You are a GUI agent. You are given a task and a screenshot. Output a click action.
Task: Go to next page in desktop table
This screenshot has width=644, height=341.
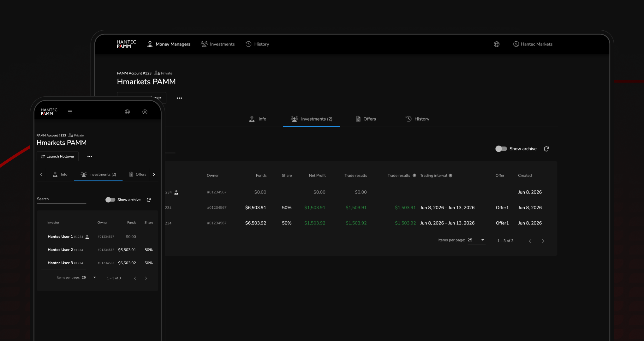(x=543, y=241)
